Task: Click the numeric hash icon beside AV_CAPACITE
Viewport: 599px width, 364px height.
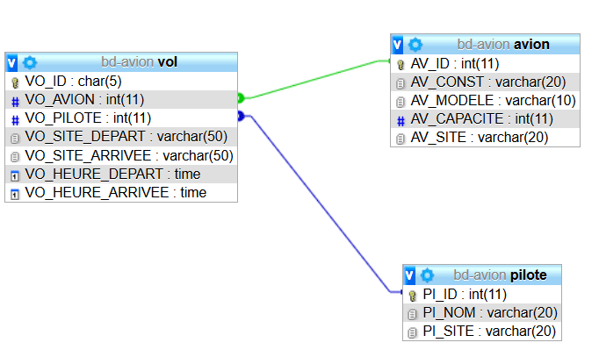Action: (x=401, y=119)
